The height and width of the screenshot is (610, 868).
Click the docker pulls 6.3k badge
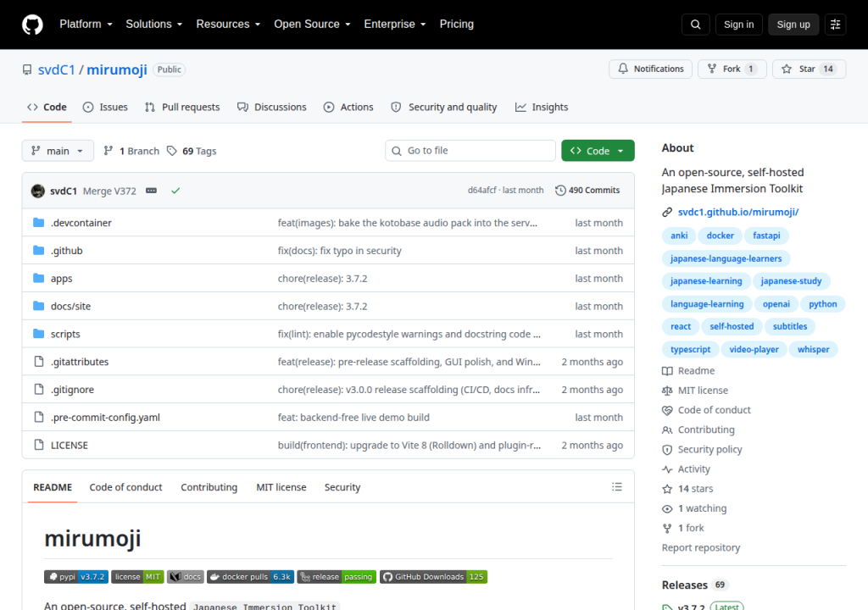click(250, 577)
